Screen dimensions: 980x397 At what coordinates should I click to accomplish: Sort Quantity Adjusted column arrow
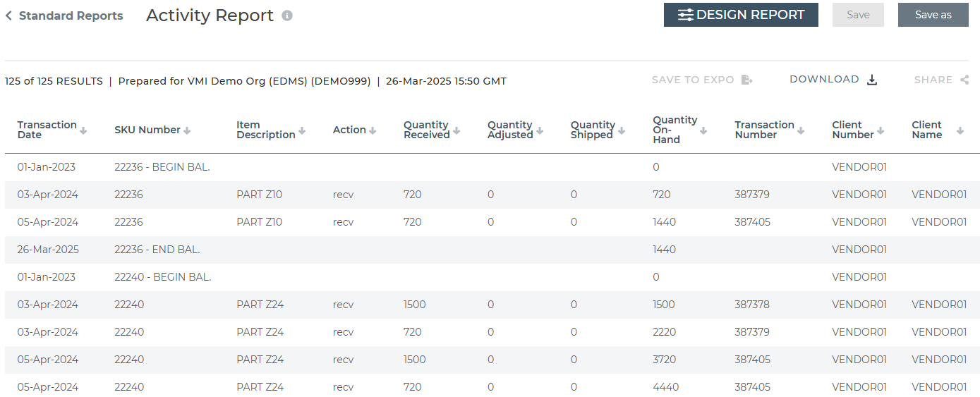point(540,130)
